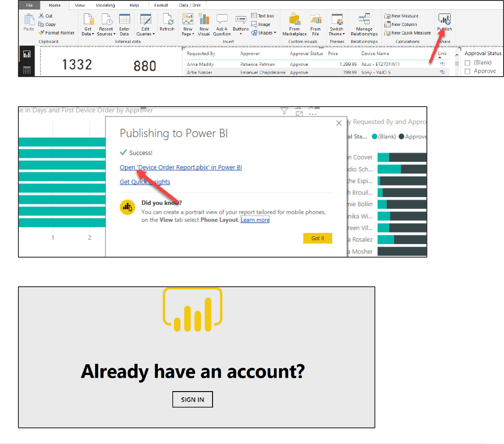
Task: Select the Home ribbon tab
Action: click(x=55, y=5)
